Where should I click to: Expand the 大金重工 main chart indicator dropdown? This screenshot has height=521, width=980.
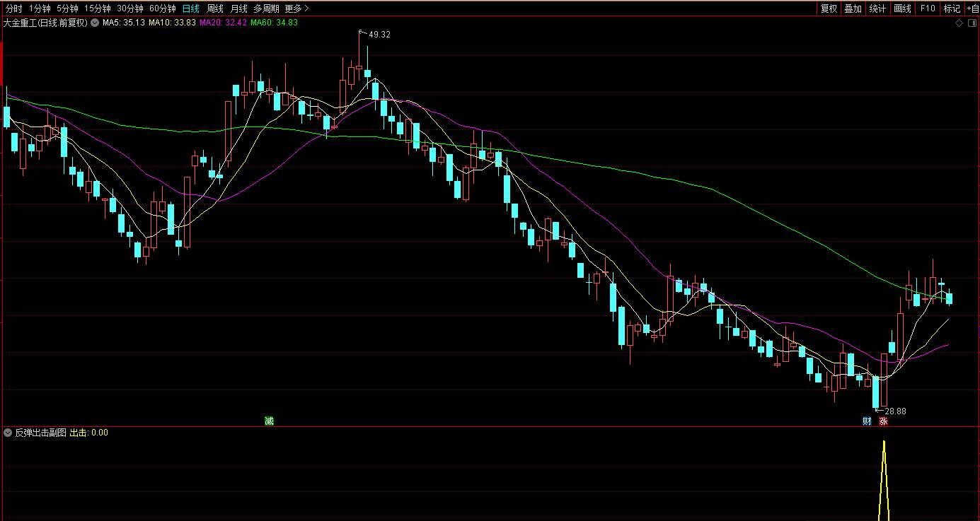click(95, 23)
